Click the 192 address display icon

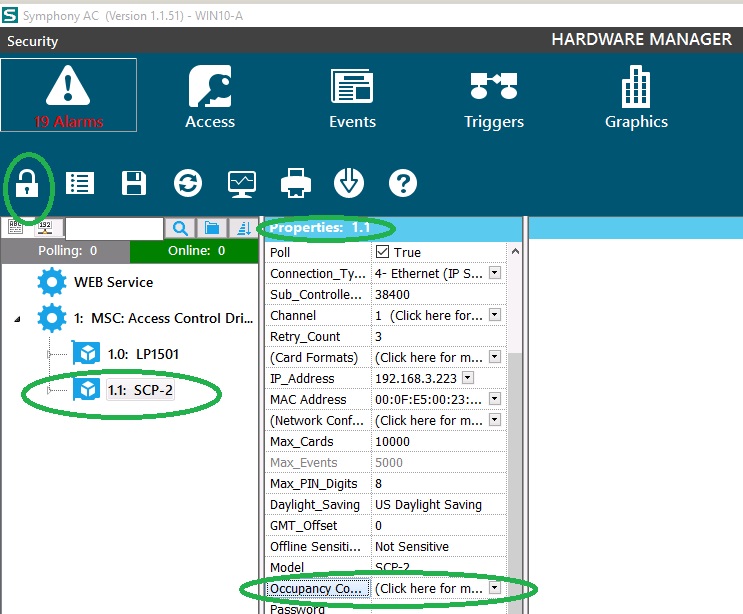click(45, 227)
